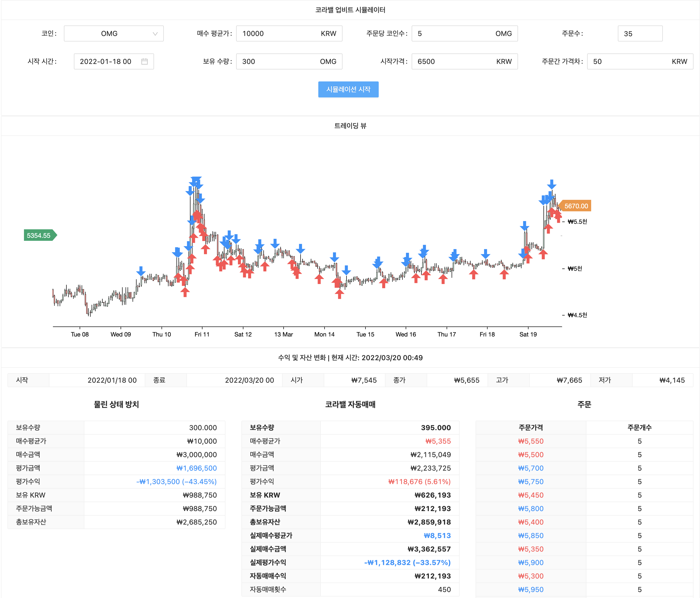This screenshot has height=598, width=700.
Task: Open the OMG coin dropdown chevron
Action: point(155,34)
